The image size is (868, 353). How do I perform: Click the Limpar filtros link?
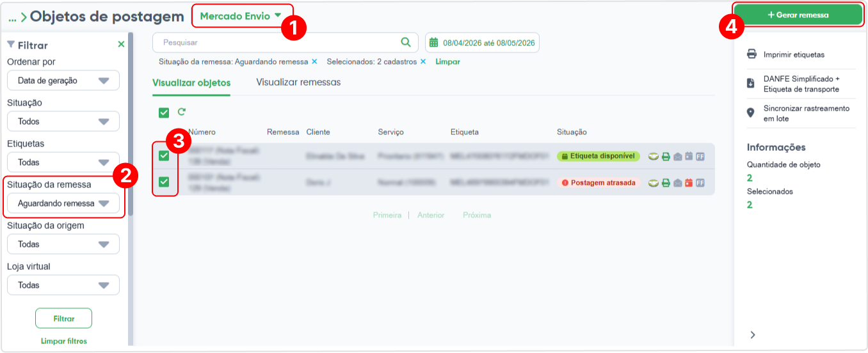(x=63, y=341)
